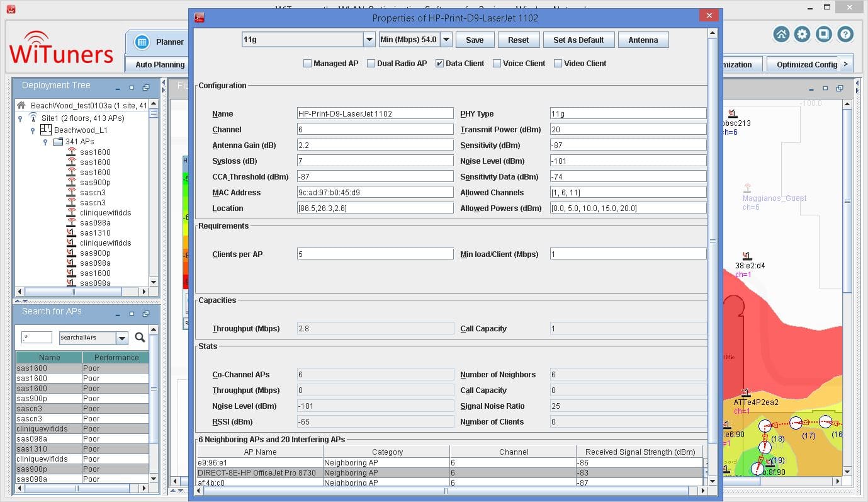Open the Auto Planning tab

coord(160,64)
